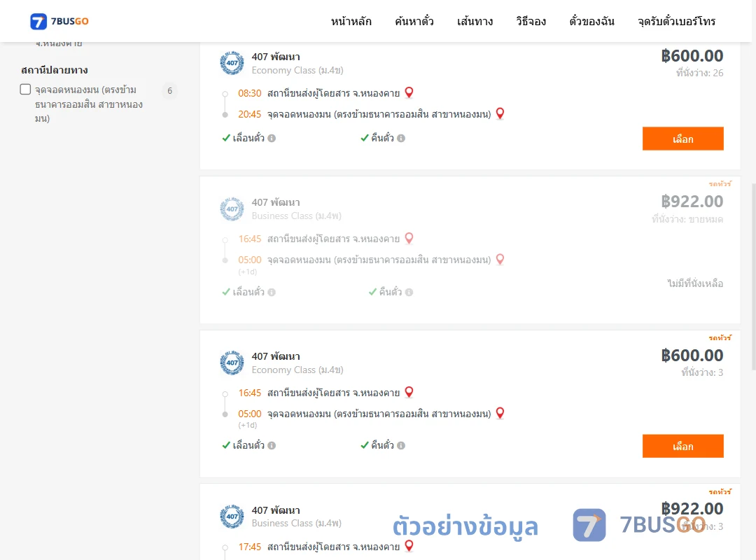
Task: Click เลือก button for 16:45 Economy trip
Action: 682,446
